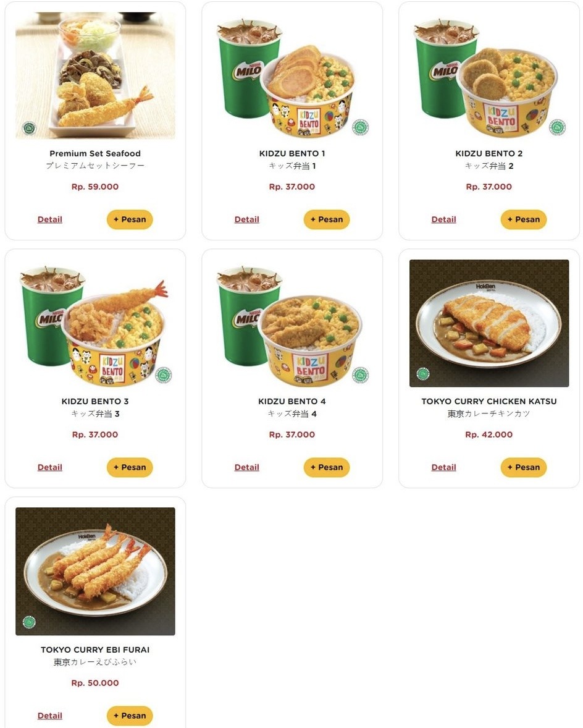This screenshot has height=728, width=583.
Task: Click the Tokyo Curry Chicken Katsu photo
Action: tap(489, 323)
